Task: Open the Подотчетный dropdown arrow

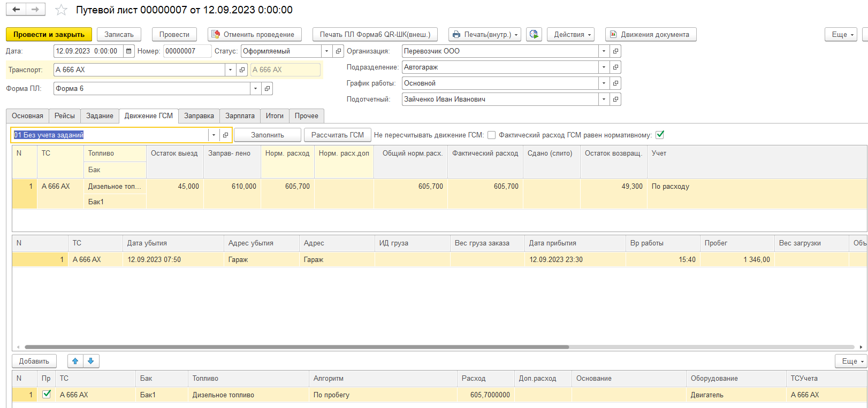Action: pos(604,99)
